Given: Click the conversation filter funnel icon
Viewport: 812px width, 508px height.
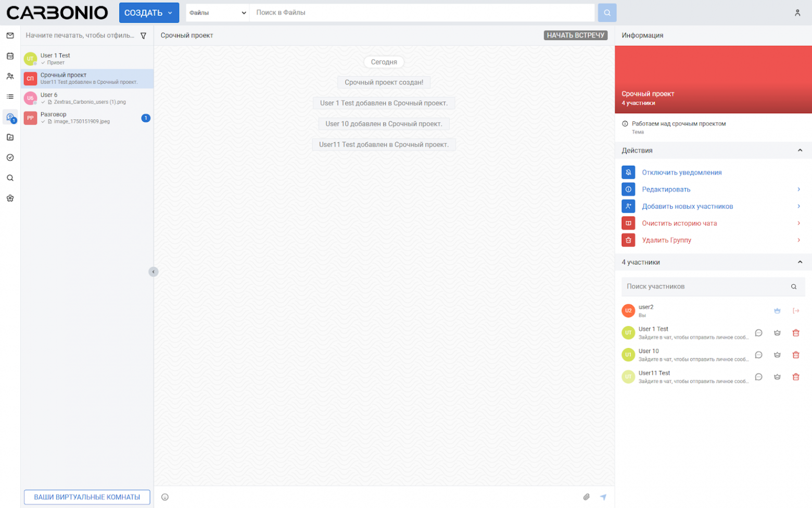Looking at the screenshot, I should [143, 35].
